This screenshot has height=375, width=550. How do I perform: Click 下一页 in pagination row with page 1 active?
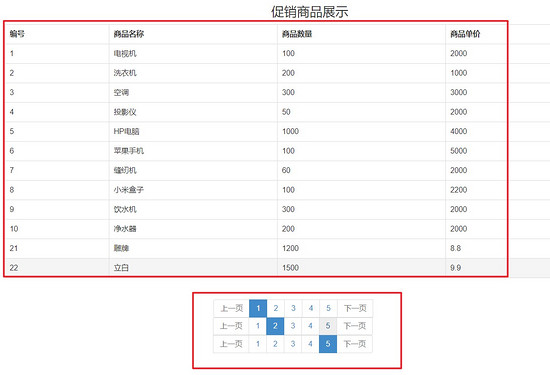[355, 308]
